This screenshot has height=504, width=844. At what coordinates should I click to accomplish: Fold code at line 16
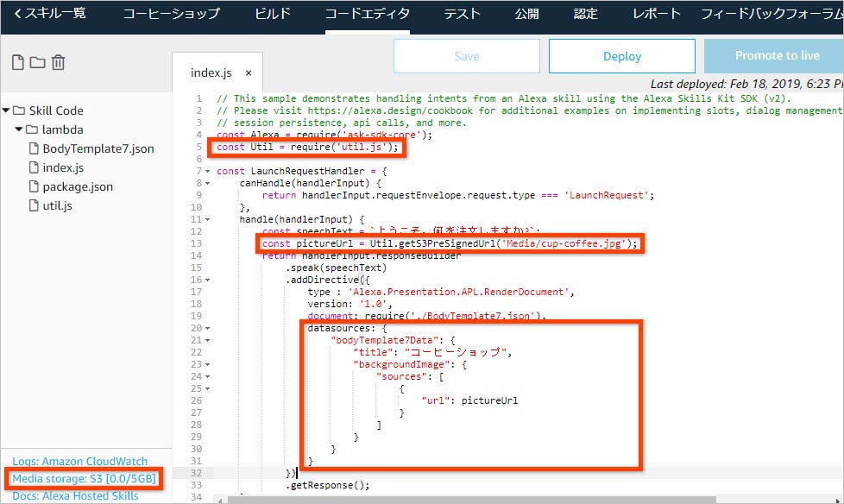[x=208, y=280]
